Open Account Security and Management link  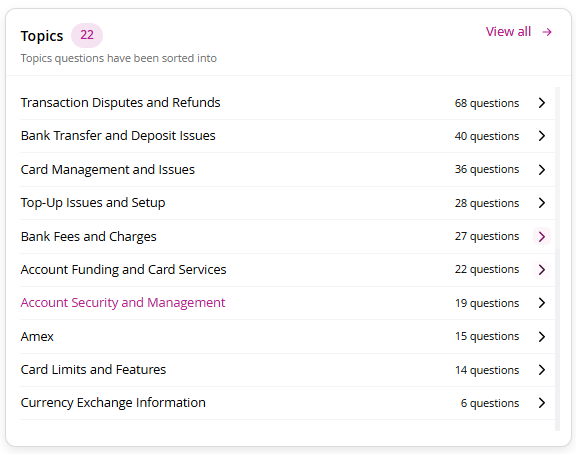[x=123, y=303]
